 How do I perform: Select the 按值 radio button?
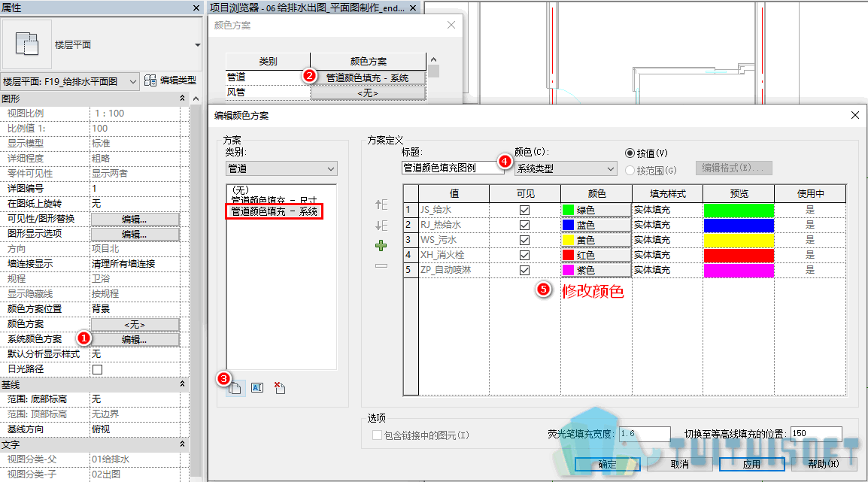(x=630, y=153)
